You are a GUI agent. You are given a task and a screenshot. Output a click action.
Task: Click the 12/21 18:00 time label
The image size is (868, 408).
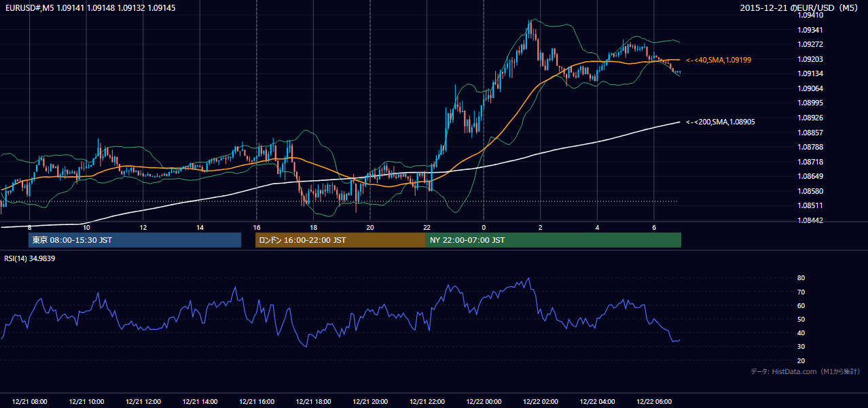(313, 402)
